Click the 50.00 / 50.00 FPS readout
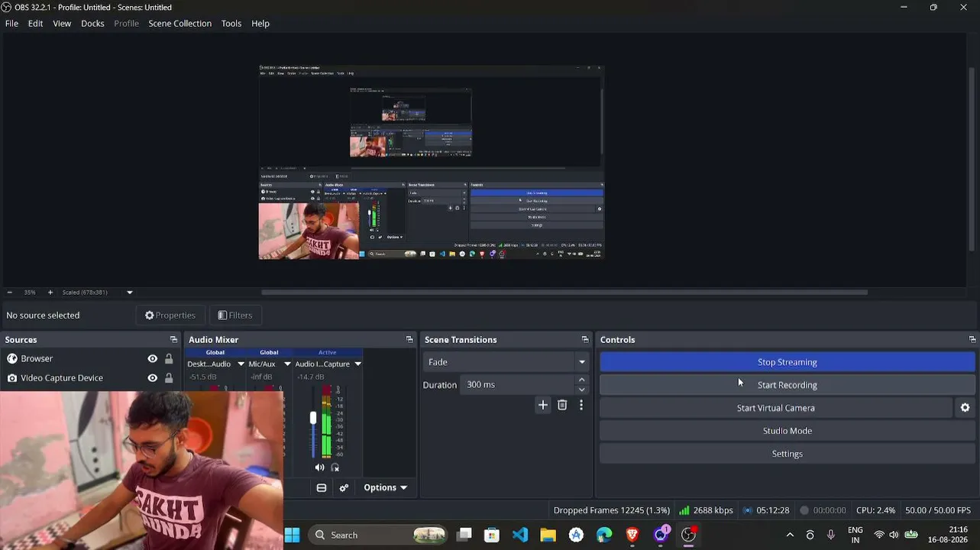Image resolution: width=980 pixels, height=550 pixels. click(938, 510)
